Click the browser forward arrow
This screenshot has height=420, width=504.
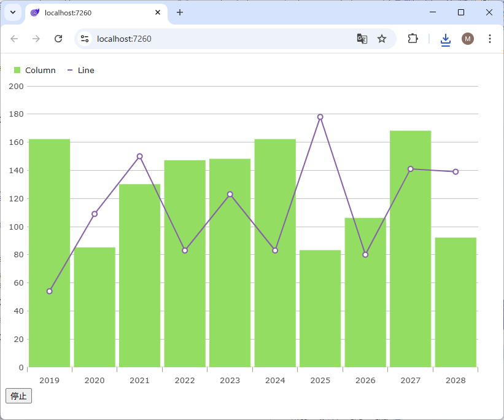click(x=36, y=39)
